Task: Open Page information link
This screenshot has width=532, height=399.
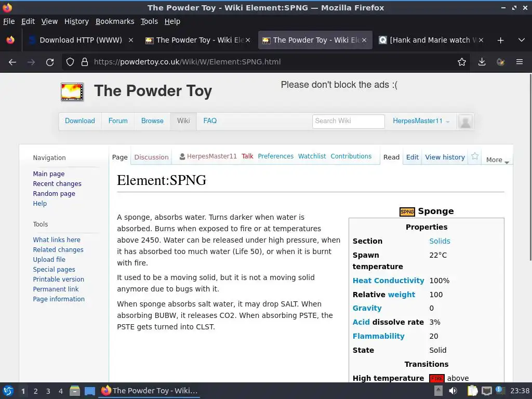Action: click(x=59, y=299)
